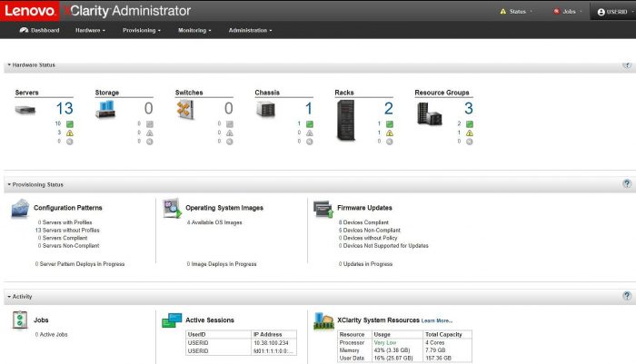Click the Resource Groups icon
The width and height of the screenshot is (636, 364).
[x=429, y=113]
